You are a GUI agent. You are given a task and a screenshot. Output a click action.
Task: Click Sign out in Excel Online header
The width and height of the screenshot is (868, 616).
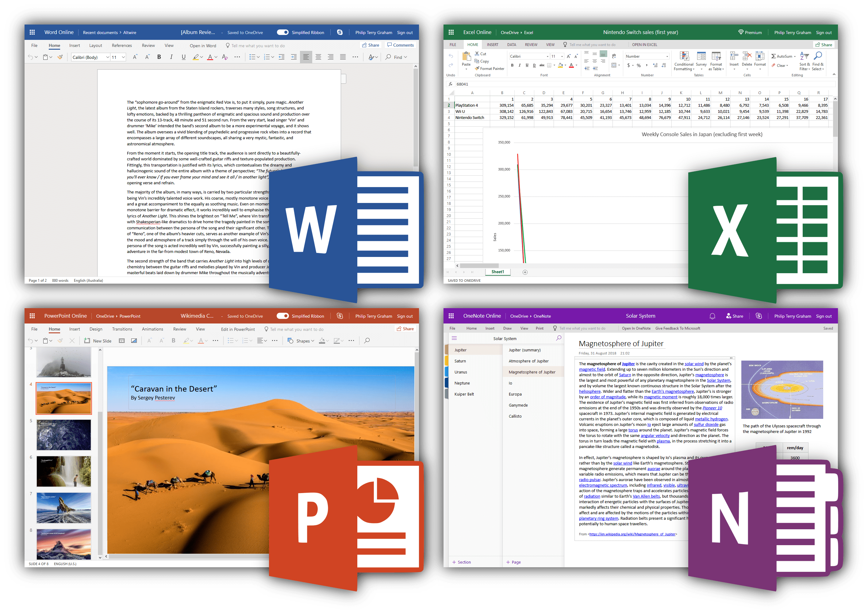[x=824, y=33]
